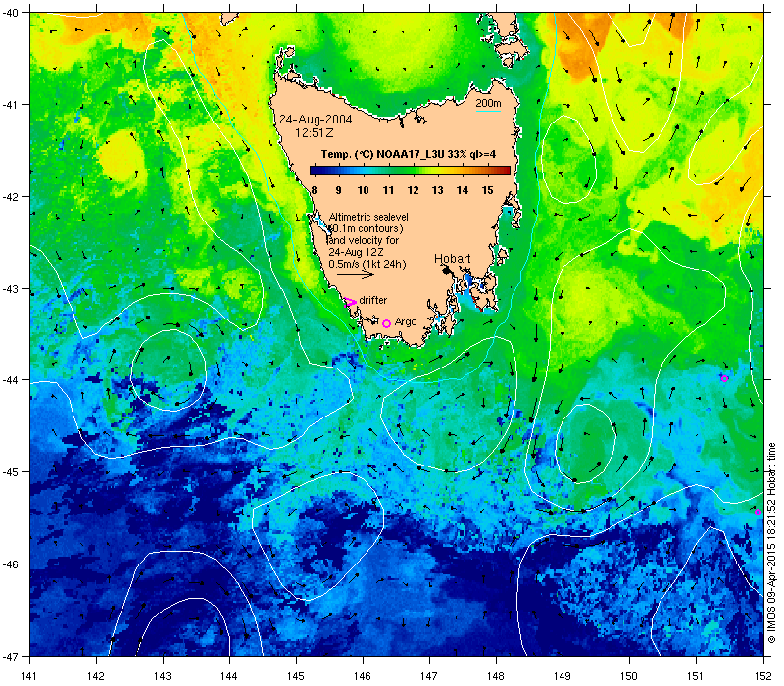Click the latitude axis label '-40'
The width and height of the screenshot is (784, 686).
pyautogui.click(x=10, y=13)
